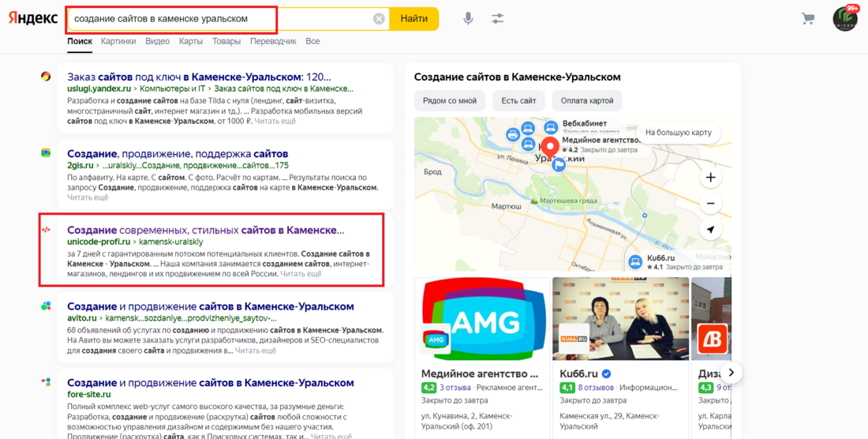The height and width of the screenshot is (439, 868).
Task: Expand Читать ещё in the unicode-profi snippet
Action: coord(301,273)
